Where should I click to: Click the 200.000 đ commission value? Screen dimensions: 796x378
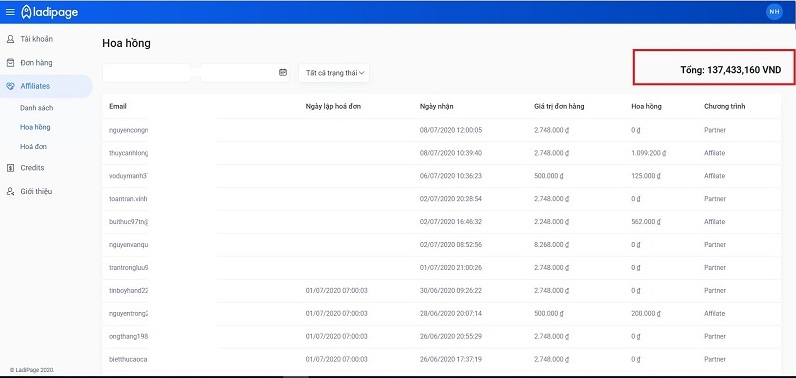click(x=646, y=314)
